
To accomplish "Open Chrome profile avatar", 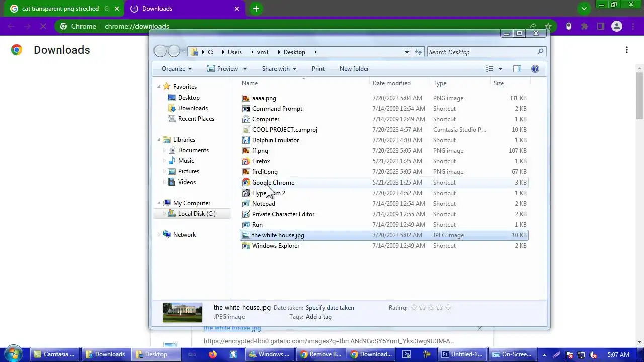I will click(x=617, y=26).
